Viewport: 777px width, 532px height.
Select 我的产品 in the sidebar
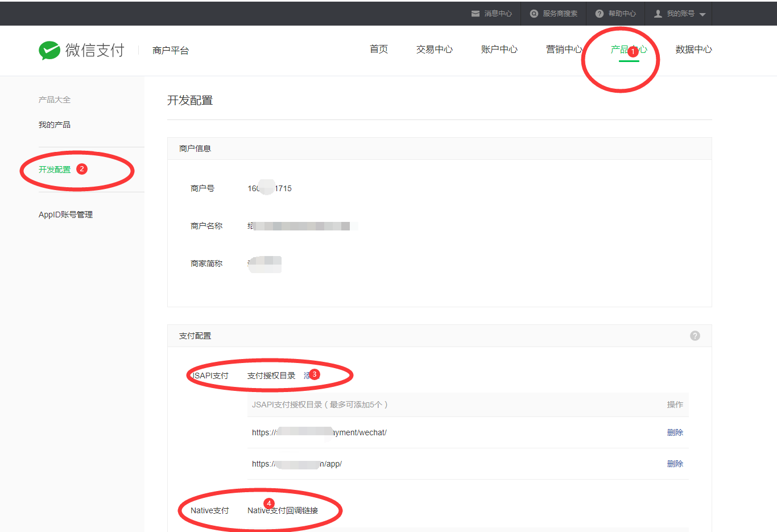coord(55,125)
